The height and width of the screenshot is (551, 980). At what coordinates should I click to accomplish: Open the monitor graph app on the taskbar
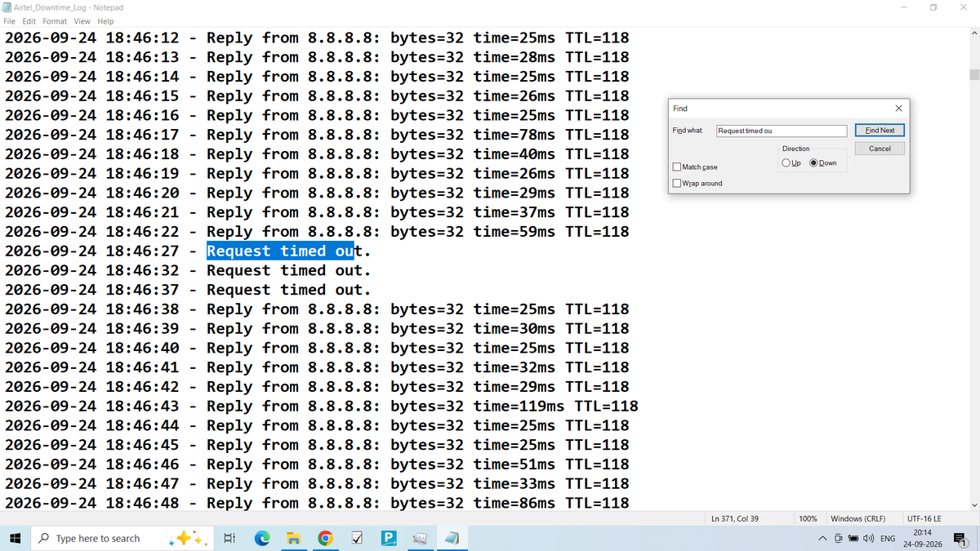pyautogui.click(x=421, y=539)
